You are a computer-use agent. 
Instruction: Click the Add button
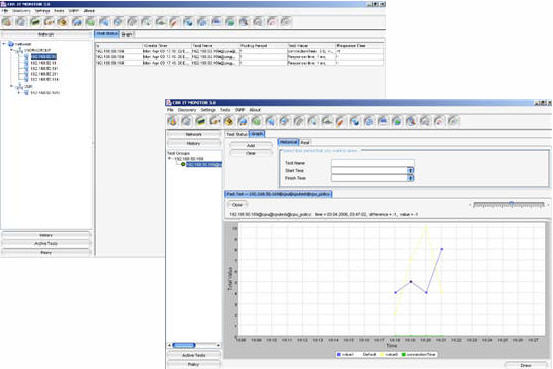coord(251,145)
